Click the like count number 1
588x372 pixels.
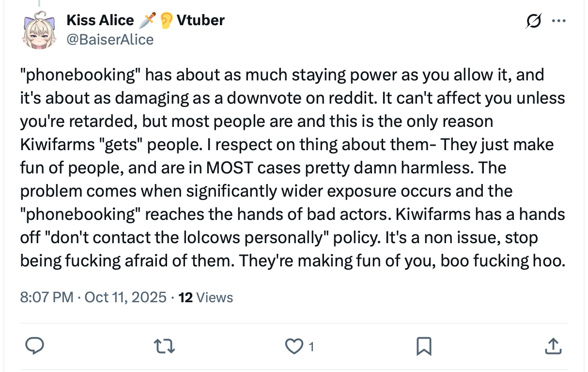click(311, 347)
